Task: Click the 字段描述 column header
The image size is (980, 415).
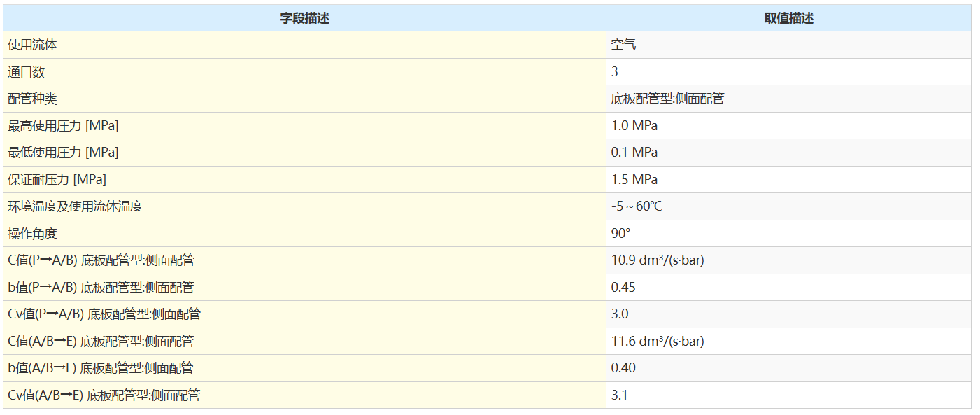Action: click(304, 19)
